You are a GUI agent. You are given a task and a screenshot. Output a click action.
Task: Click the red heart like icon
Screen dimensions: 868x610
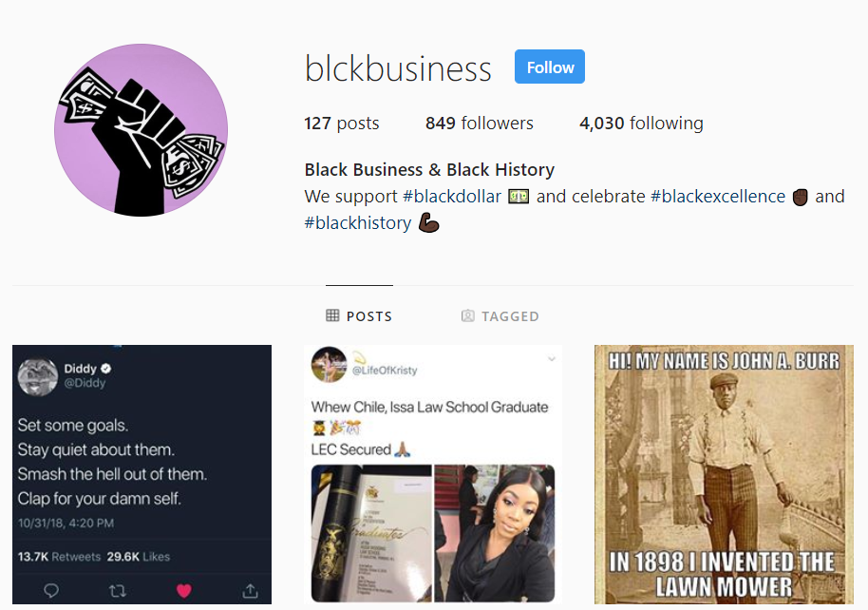tap(184, 591)
